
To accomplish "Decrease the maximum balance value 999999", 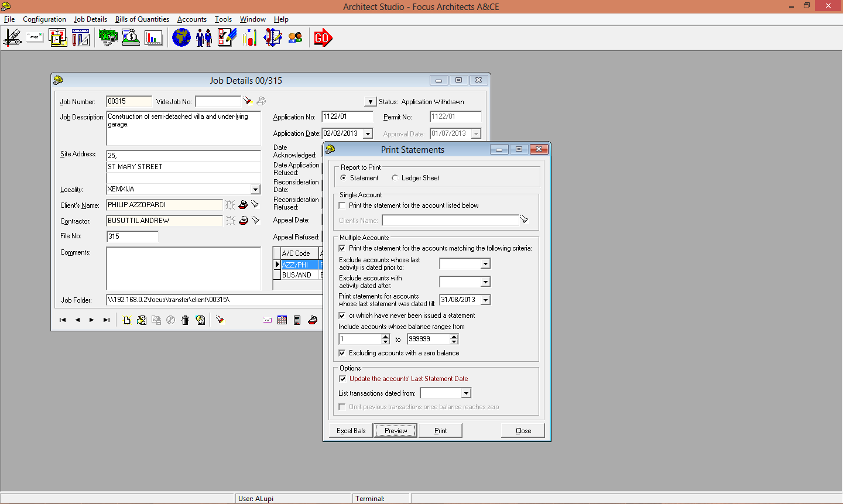I will (x=454, y=341).
